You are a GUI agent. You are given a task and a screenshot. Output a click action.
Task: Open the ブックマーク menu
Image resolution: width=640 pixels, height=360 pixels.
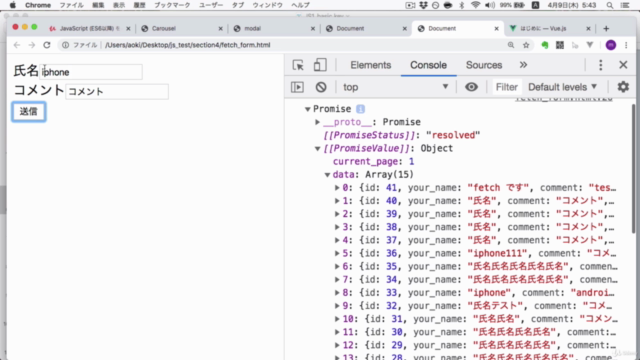pyautogui.click(x=172, y=5)
